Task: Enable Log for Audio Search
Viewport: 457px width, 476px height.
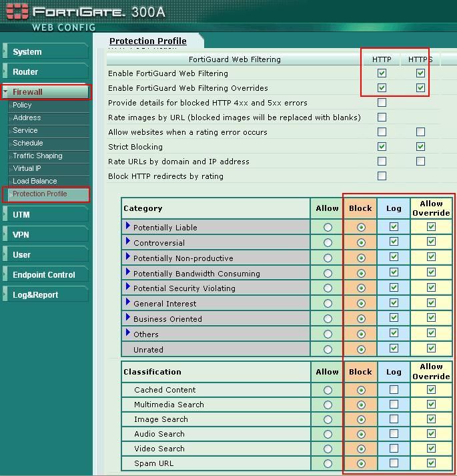Action: coord(394,433)
